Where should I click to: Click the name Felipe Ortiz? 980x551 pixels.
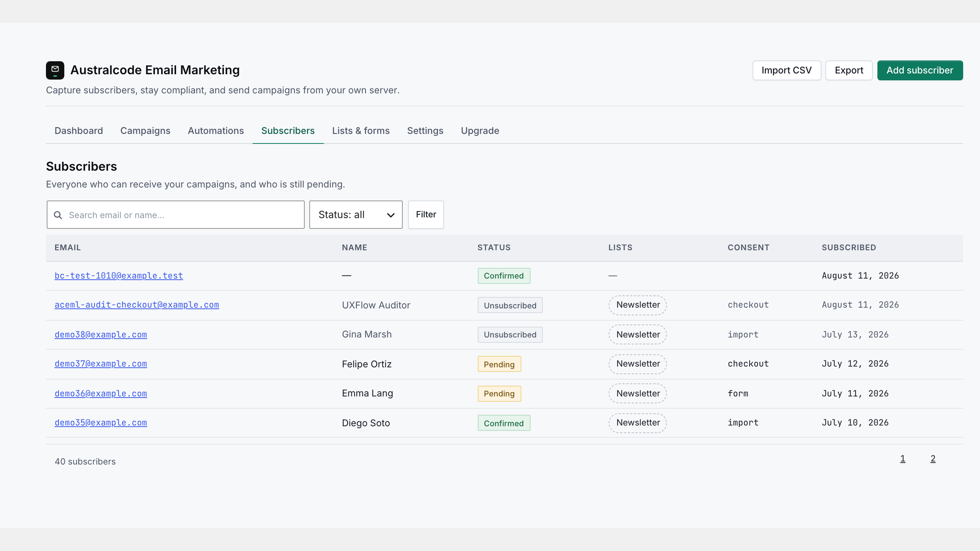point(367,364)
